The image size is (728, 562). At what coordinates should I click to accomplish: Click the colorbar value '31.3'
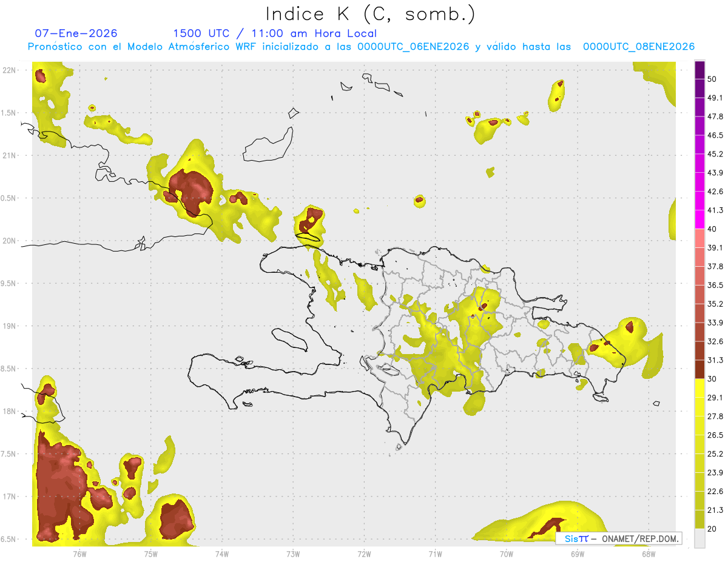715,360
